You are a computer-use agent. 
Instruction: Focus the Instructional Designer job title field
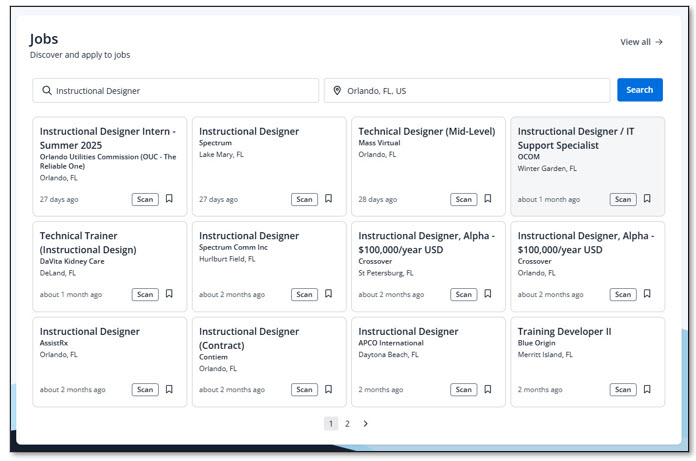tap(176, 91)
